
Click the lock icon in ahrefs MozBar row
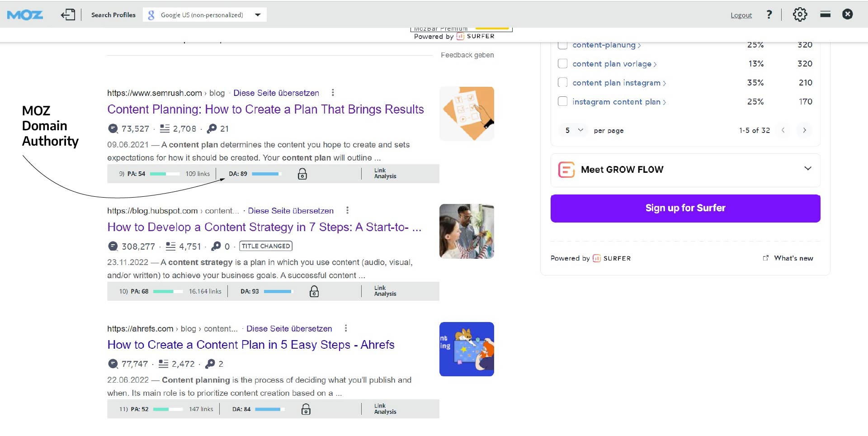click(x=306, y=409)
